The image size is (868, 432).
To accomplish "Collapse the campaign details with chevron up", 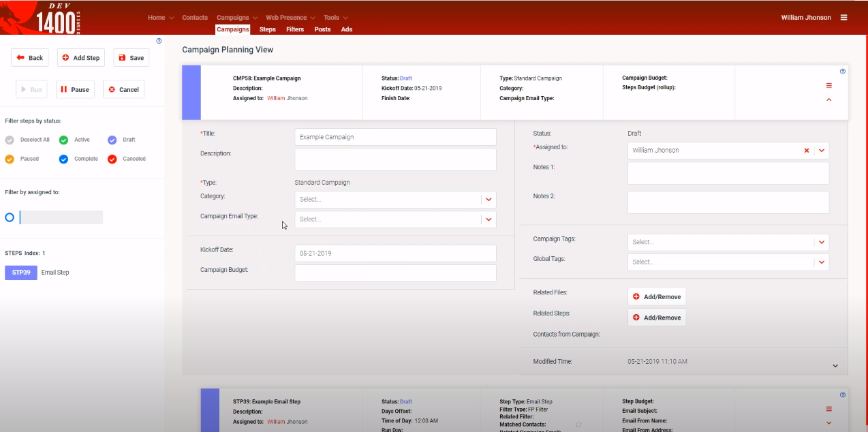I will 829,99.
